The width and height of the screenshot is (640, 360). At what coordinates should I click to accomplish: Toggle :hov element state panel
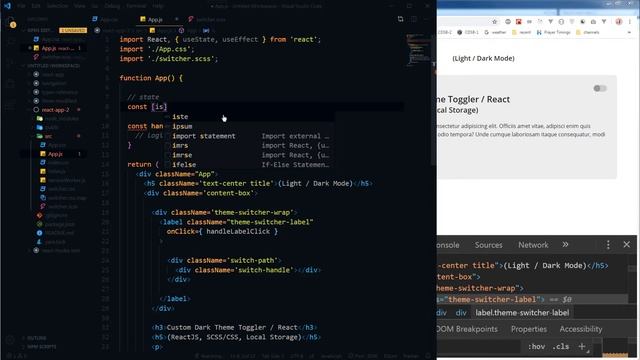pos(536,346)
